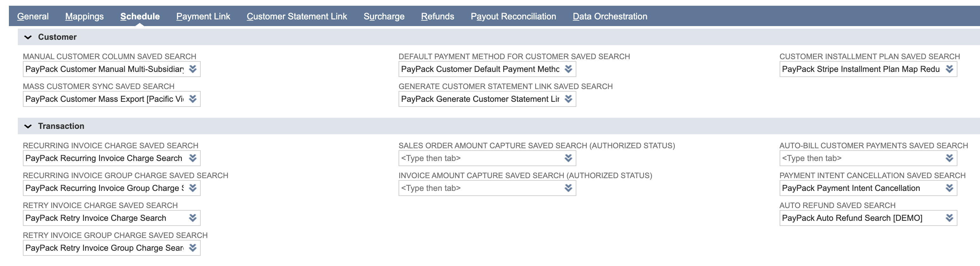Open the Retry Invoice Group Charge dropdown
This screenshot has height=266, width=980.
pyautogui.click(x=193, y=247)
